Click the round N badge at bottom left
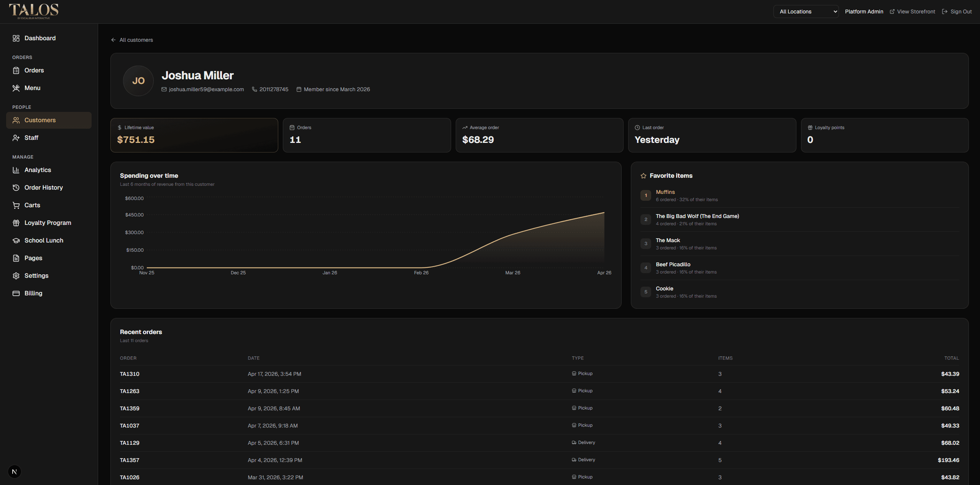980x485 pixels. tap(15, 472)
